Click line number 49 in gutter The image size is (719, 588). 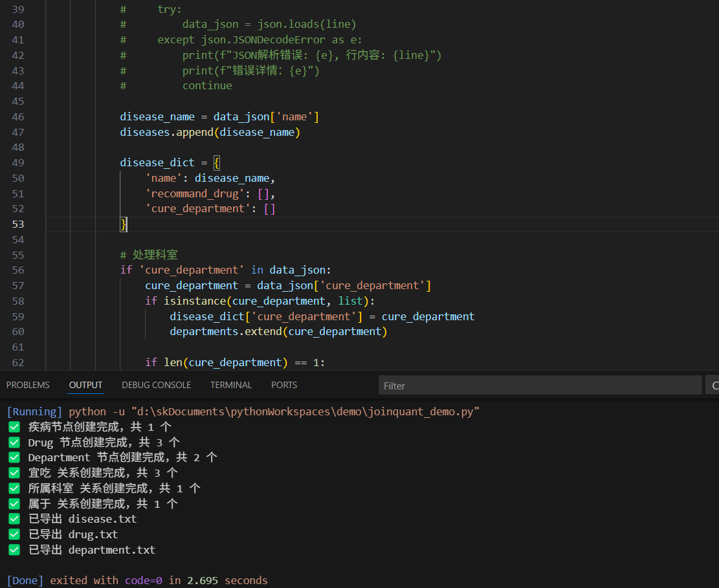coord(18,163)
